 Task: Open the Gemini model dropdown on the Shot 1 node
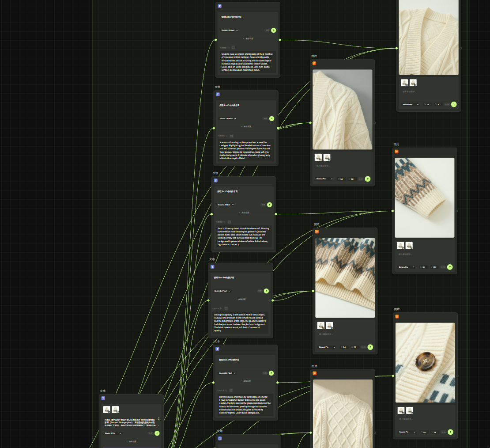(x=230, y=30)
